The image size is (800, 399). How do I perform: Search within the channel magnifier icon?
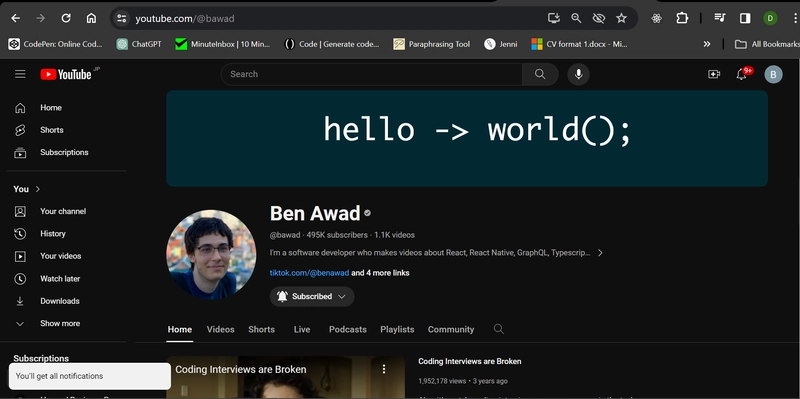click(498, 329)
